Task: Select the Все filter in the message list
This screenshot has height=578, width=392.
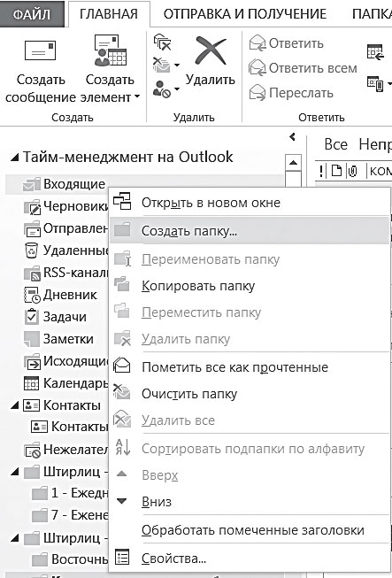Action: tap(335, 144)
